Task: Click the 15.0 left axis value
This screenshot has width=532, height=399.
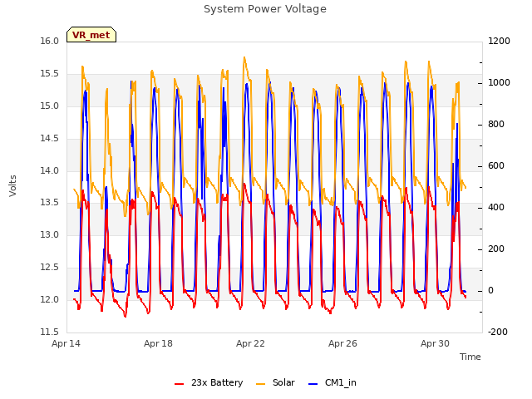Action: click(50, 106)
